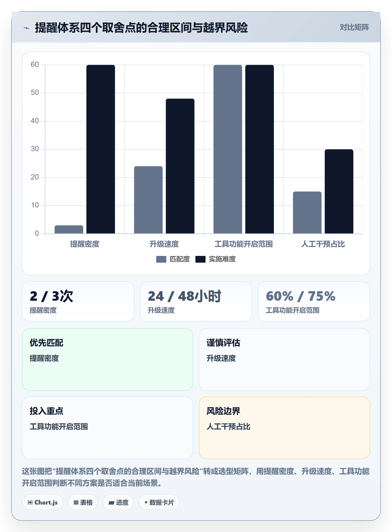Open the green "优先匹配" matrix card
The height and width of the screenshot is (532, 392).
[108, 360]
